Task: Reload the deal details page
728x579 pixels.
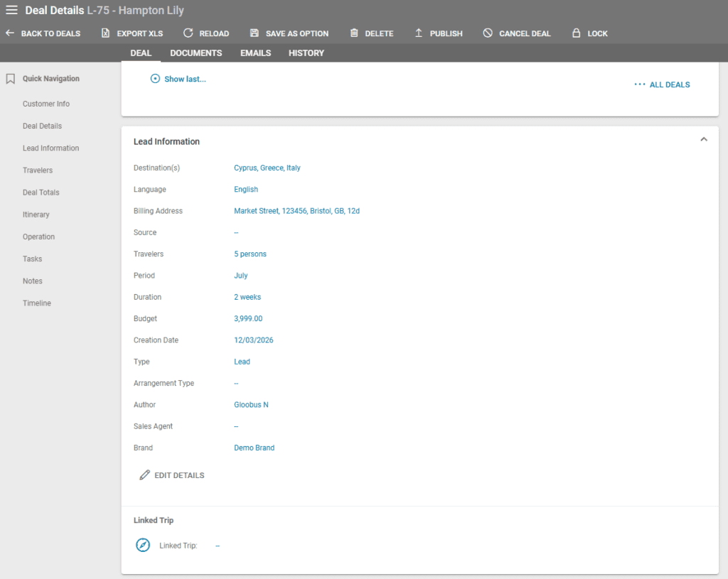Action: point(188,33)
